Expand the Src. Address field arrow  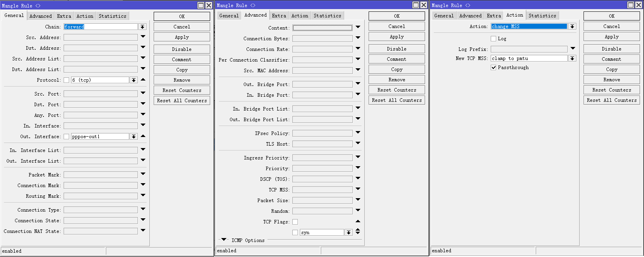click(x=143, y=37)
